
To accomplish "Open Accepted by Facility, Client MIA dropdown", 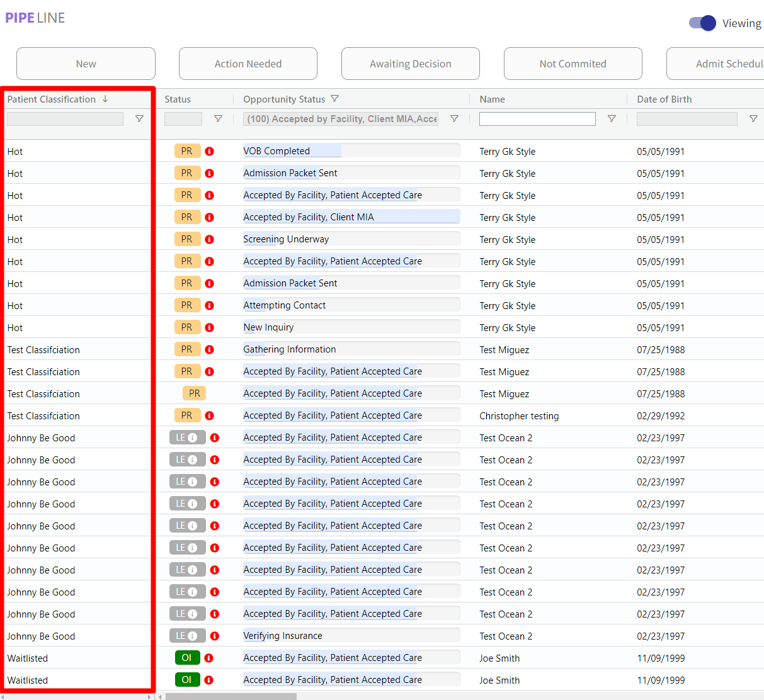I will click(x=351, y=217).
